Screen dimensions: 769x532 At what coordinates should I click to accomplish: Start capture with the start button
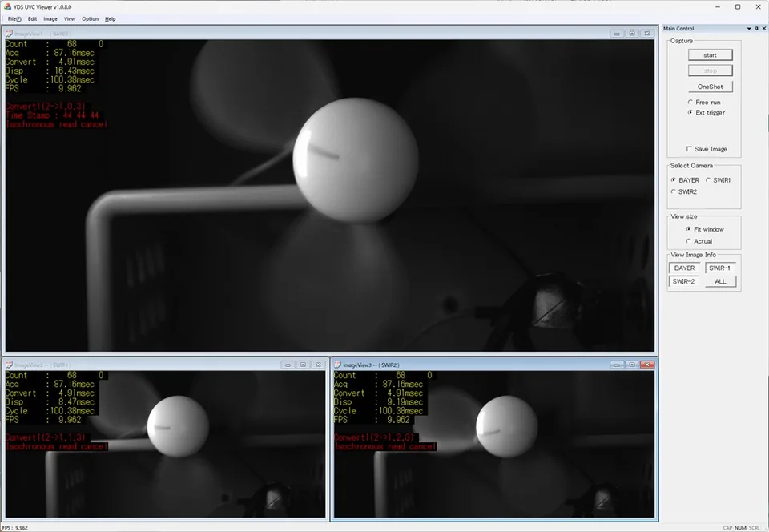click(x=711, y=55)
